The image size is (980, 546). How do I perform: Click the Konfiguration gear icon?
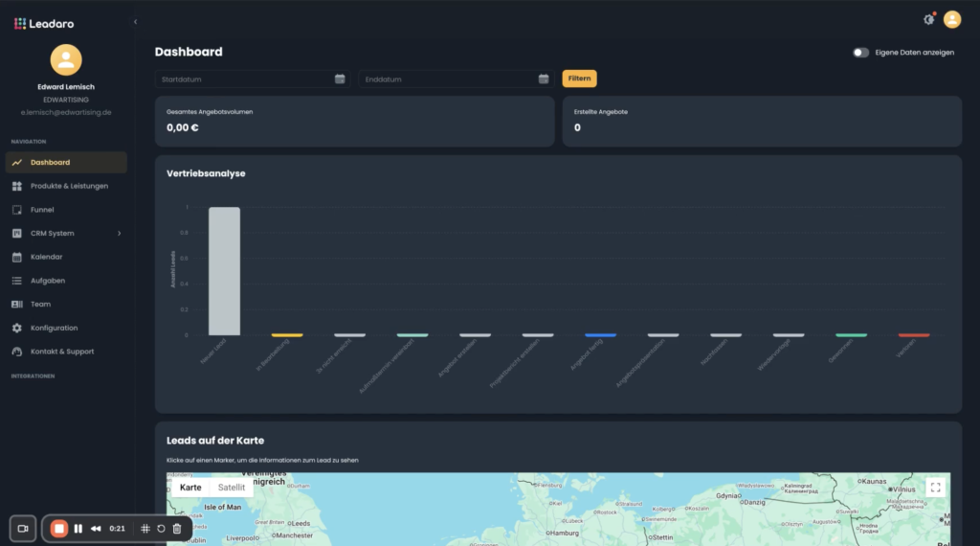coord(17,328)
